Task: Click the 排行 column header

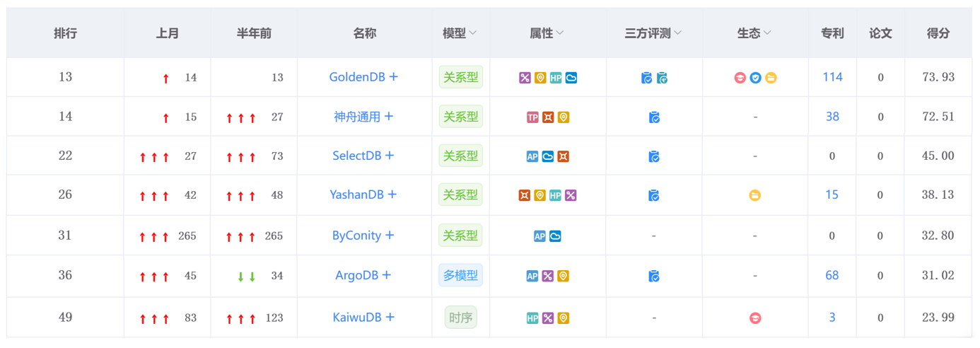Action: (65, 33)
